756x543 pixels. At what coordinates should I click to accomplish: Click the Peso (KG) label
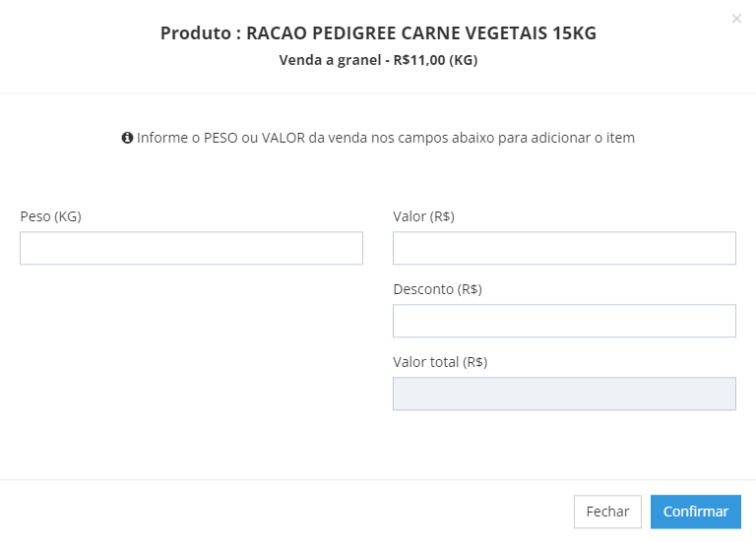point(50,216)
